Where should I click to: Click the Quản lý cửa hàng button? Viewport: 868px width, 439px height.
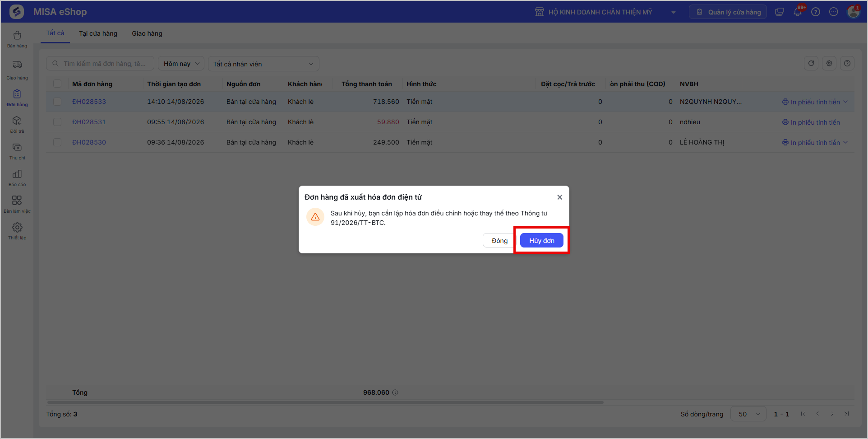click(728, 12)
